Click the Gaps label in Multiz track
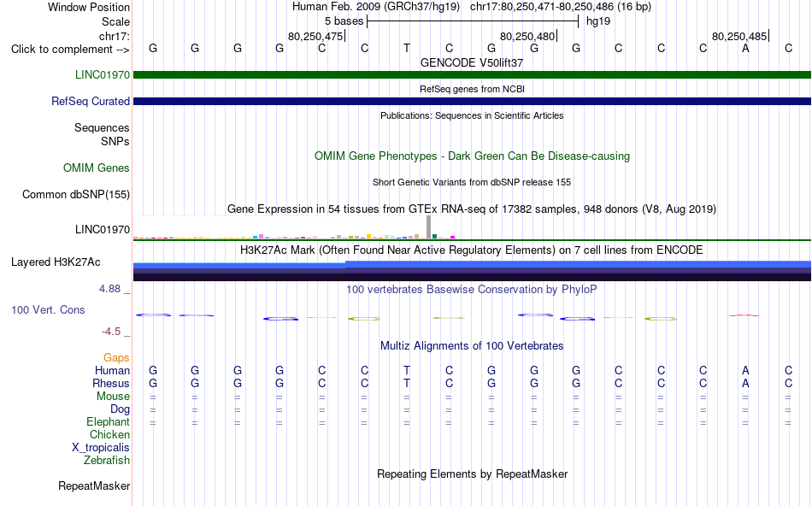This screenshot has width=812, height=506. pos(116,358)
